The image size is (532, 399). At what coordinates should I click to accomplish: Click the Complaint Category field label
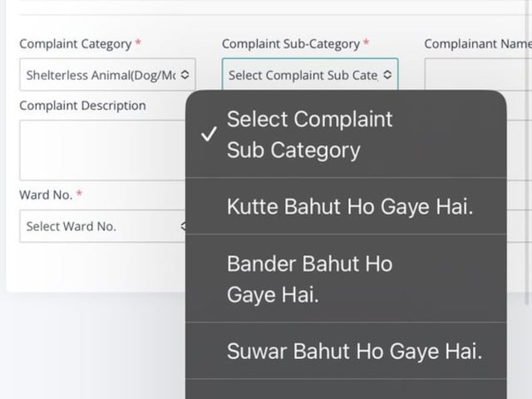coord(75,43)
